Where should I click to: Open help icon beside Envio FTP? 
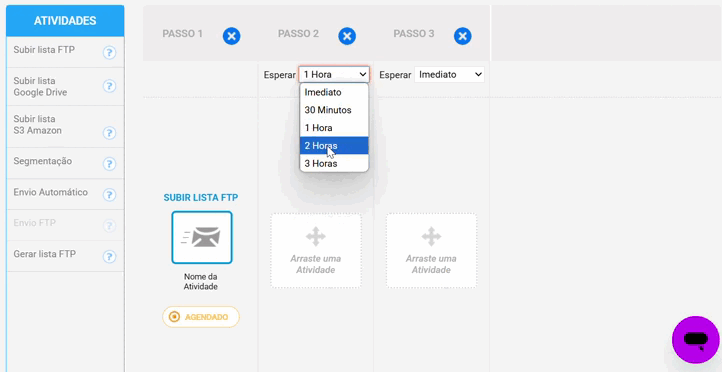coord(109,226)
